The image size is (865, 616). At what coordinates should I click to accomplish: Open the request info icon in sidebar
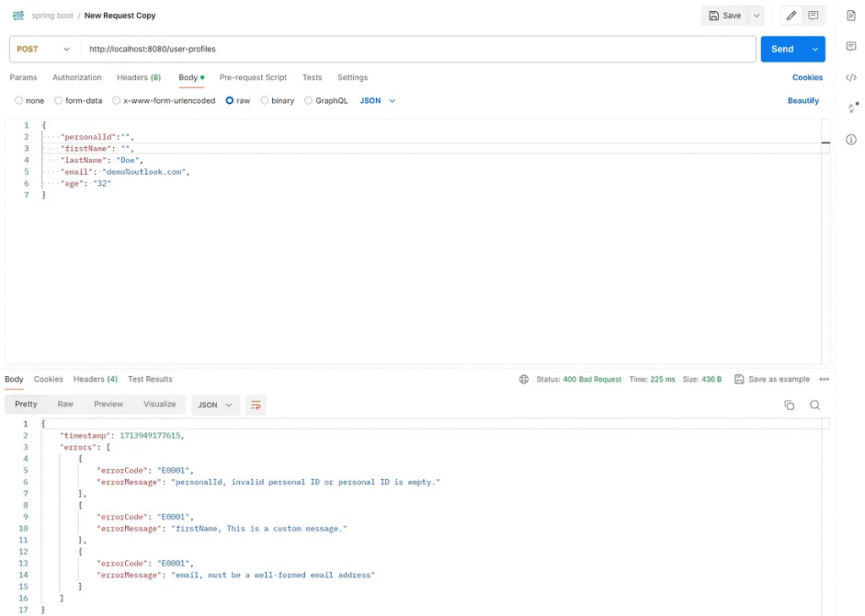tap(851, 139)
